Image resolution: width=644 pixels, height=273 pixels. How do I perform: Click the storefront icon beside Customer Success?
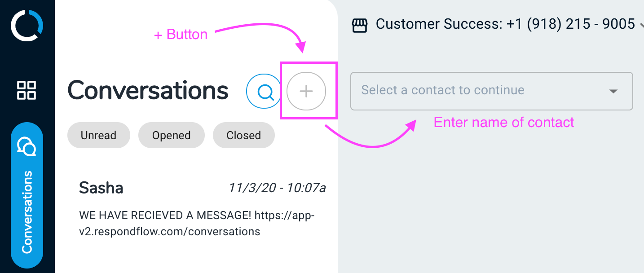coord(360,25)
